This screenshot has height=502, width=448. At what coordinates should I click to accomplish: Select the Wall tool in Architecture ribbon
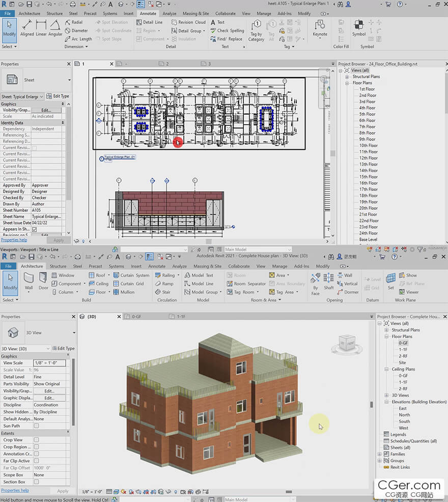click(x=29, y=281)
